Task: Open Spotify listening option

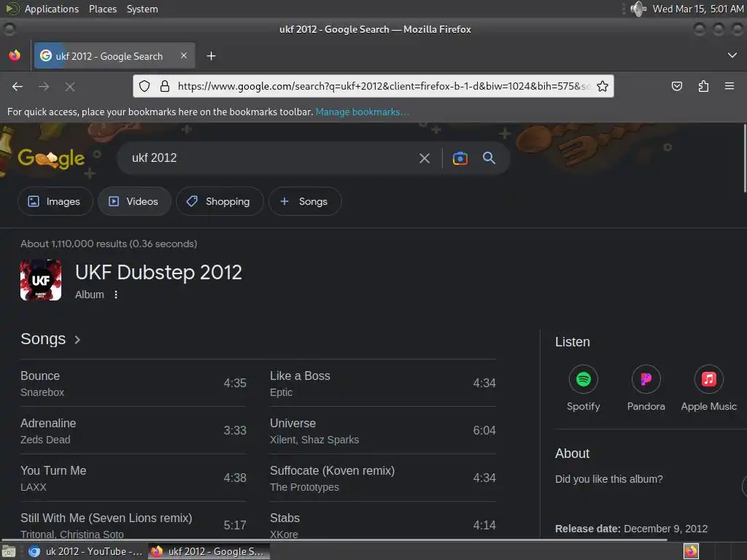Action: point(583,389)
